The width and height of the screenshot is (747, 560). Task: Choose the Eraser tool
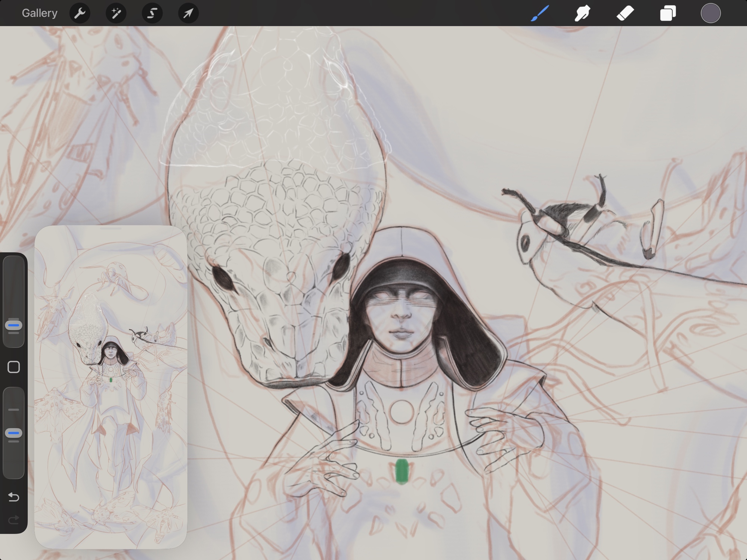click(x=625, y=13)
